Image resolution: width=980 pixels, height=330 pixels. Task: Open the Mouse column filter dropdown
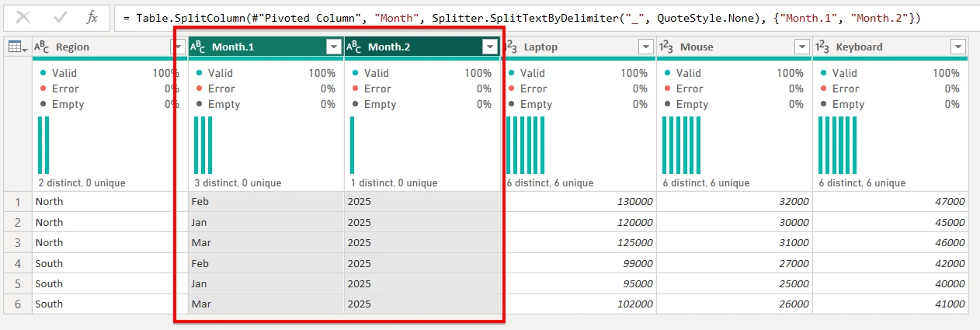[x=801, y=47]
